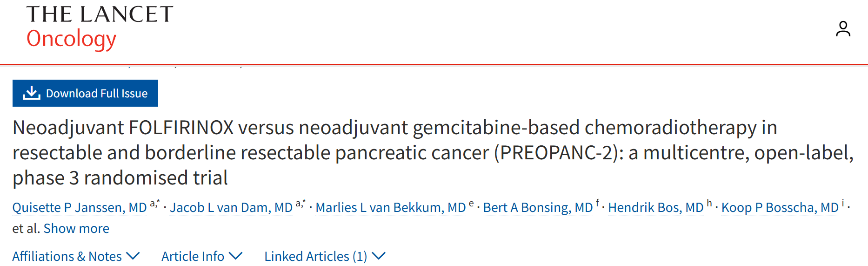Expand Linked Articles (1) dropdown

[324, 256]
